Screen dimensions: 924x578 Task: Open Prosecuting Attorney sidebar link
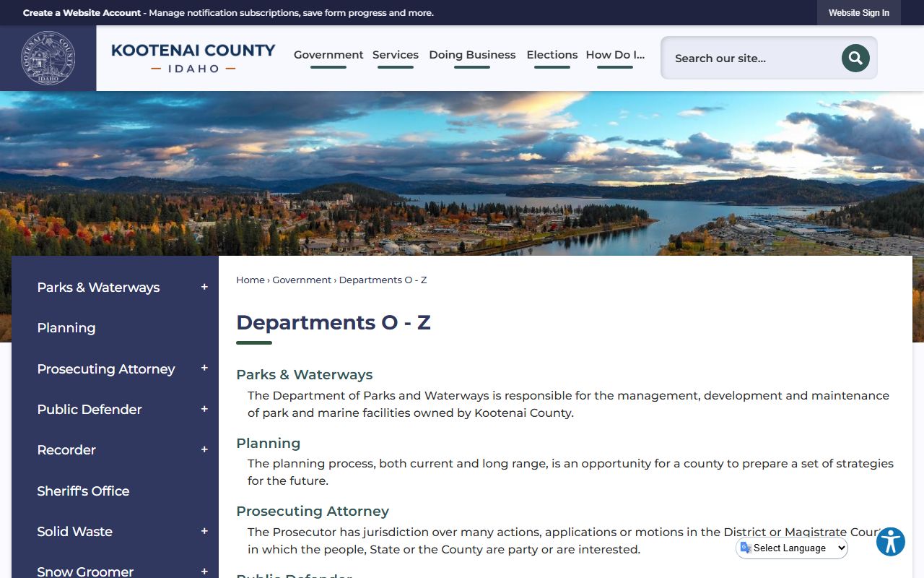click(106, 368)
